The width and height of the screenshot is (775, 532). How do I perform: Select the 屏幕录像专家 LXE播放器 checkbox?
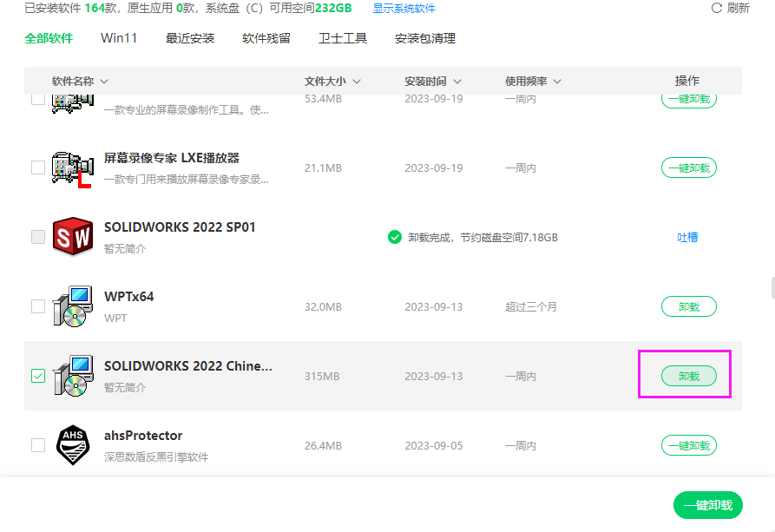[x=38, y=167]
